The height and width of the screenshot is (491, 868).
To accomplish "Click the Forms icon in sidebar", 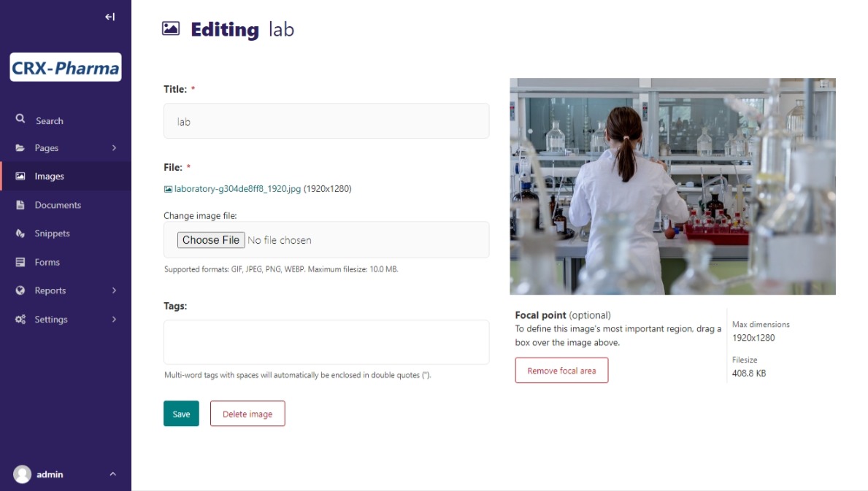I will [x=20, y=262].
